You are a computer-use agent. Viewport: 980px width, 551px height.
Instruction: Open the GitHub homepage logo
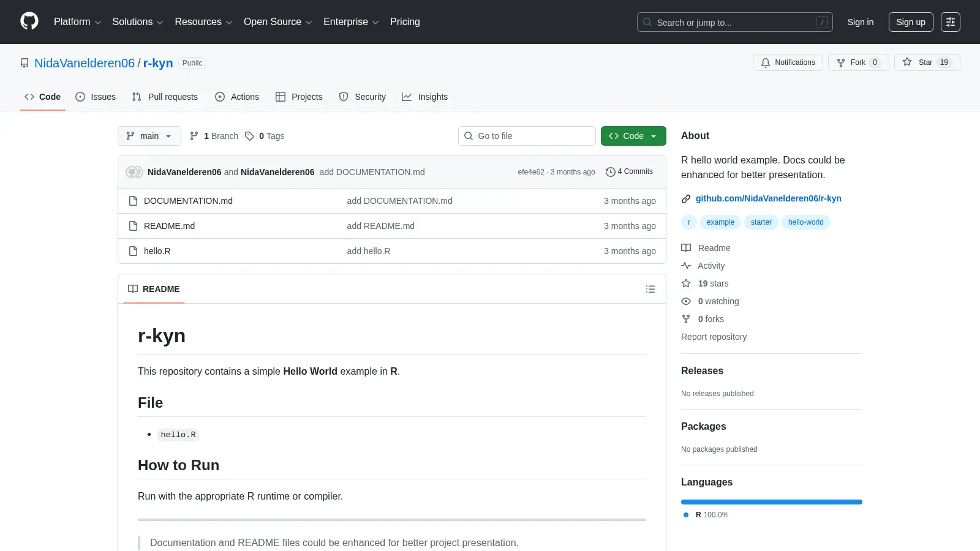click(29, 21)
